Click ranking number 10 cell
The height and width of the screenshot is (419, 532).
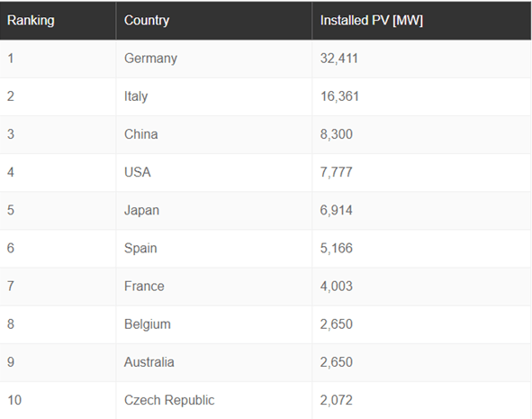pyautogui.click(x=58, y=401)
